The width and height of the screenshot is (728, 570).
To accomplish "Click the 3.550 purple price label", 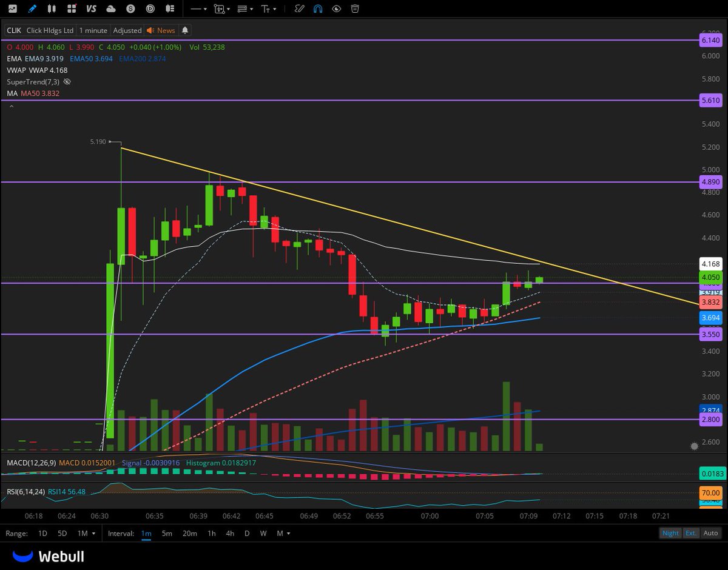I will pos(710,334).
